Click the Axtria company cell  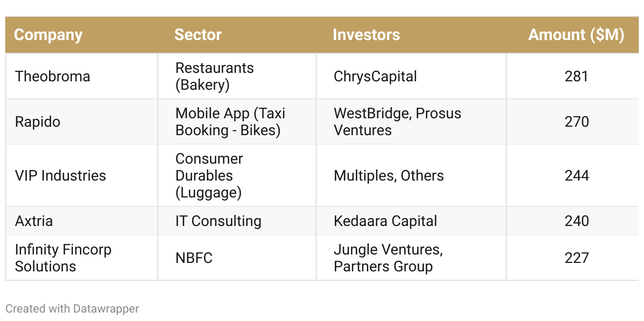point(34,221)
